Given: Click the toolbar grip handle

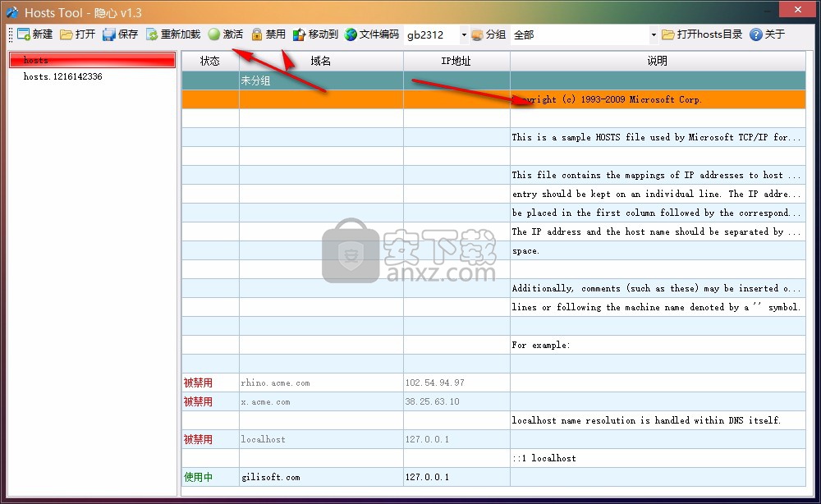Looking at the screenshot, I should pos(11,34).
